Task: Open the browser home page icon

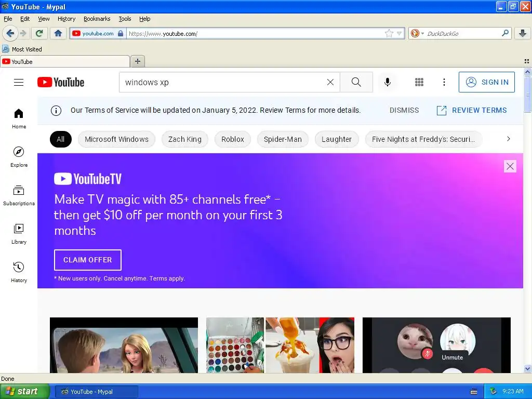Action: point(58,33)
